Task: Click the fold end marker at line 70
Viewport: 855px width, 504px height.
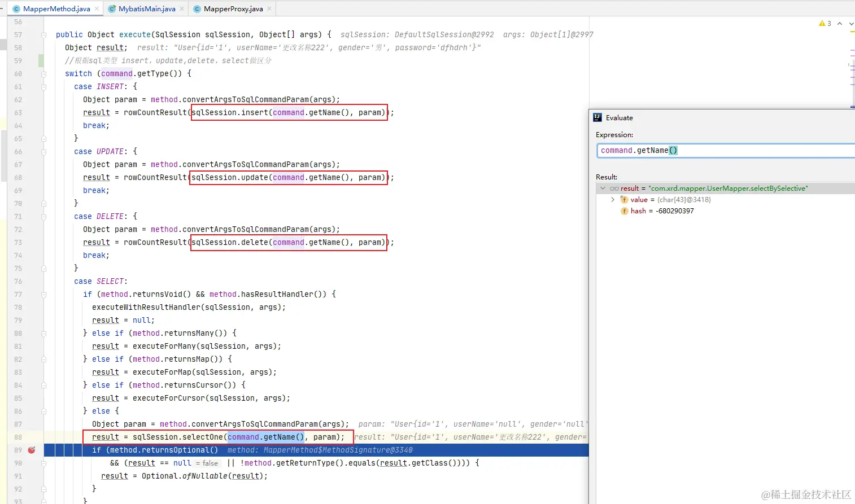Action: (43, 203)
